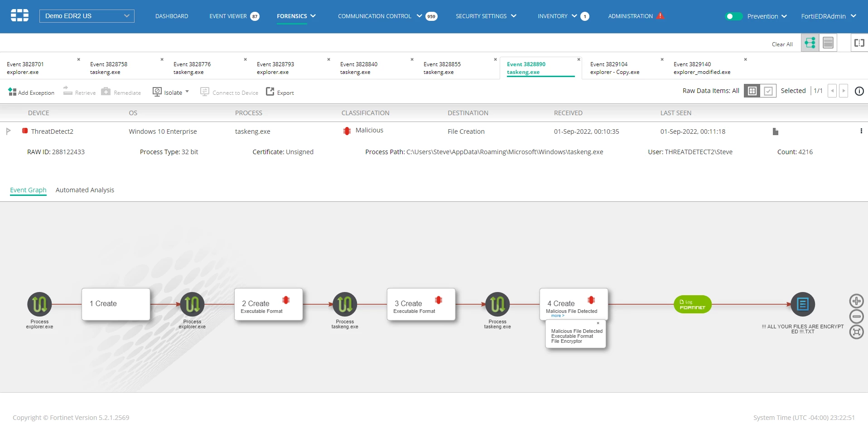Fit the event graph to screen
The width and height of the screenshot is (868, 424).
point(856,332)
